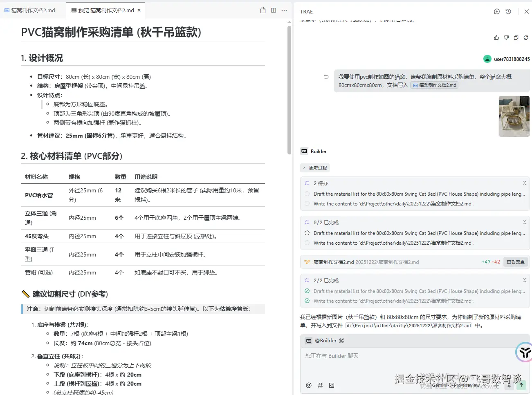Expand the 思考过程 section

[315, 168]
